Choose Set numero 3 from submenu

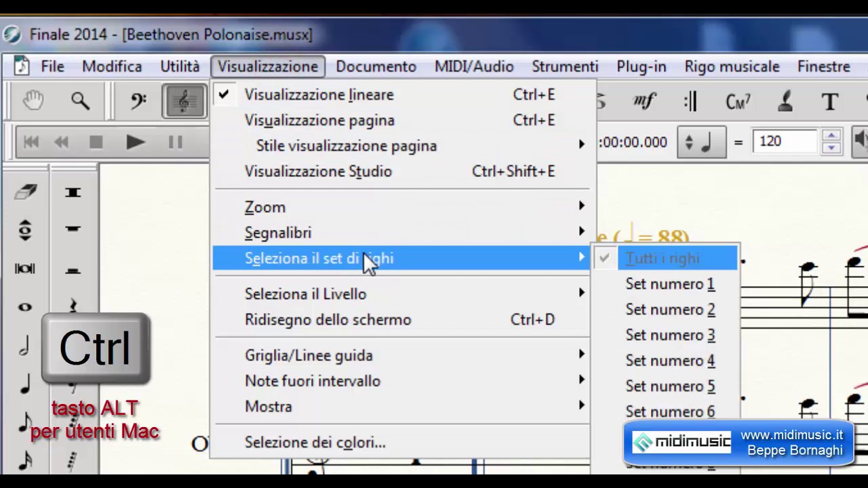[670, 335]
